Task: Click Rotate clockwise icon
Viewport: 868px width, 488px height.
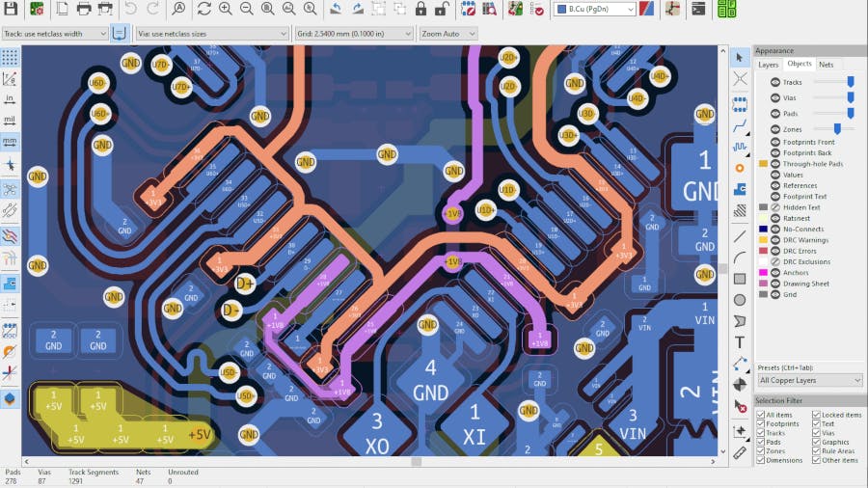Action: 358,9
